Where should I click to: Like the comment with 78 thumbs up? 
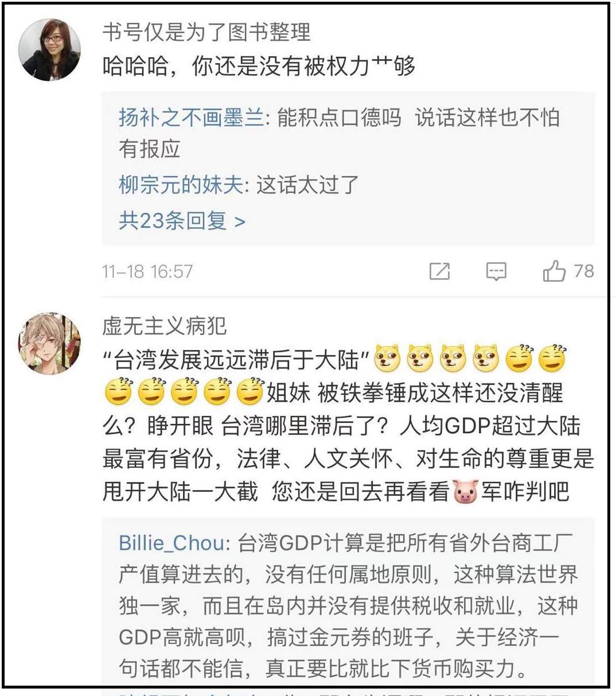pos(554,271)
